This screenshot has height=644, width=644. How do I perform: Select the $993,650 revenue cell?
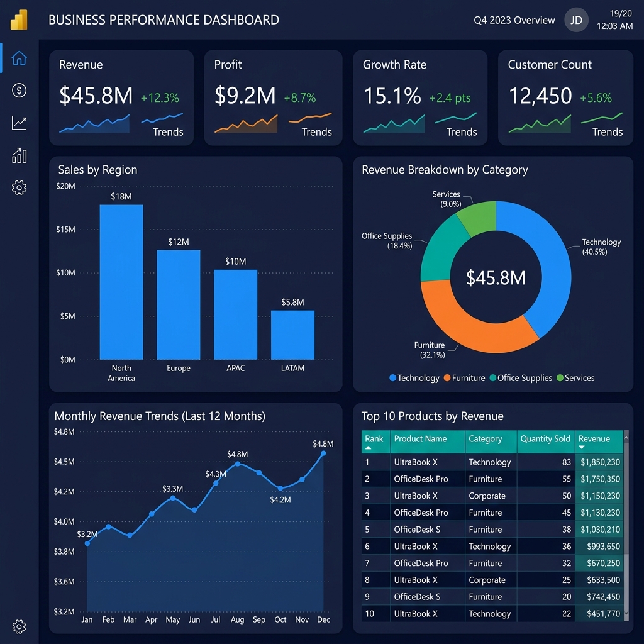pyautogui.click(x=599, y=547)
